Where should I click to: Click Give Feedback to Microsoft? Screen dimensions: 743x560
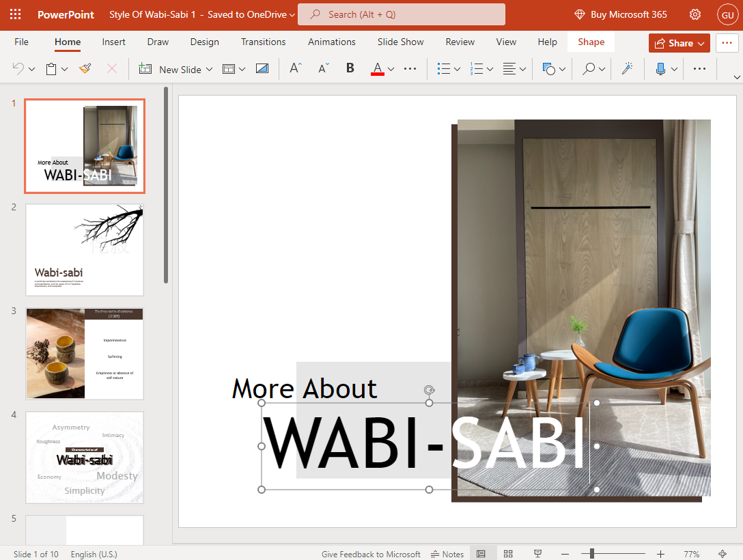[x=371, y=554]
